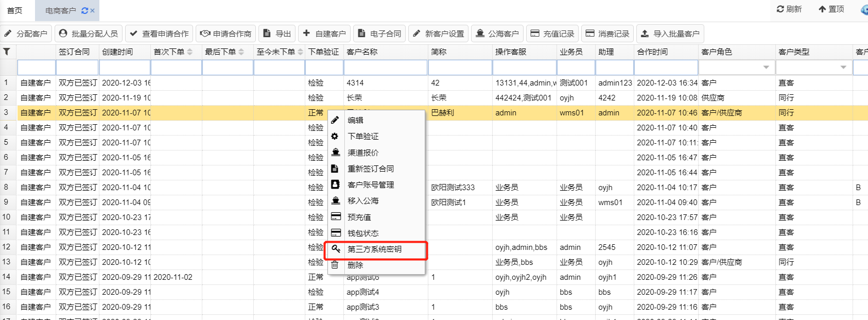Expand the 客户角色 filter dropdown

tap(766, 68)
